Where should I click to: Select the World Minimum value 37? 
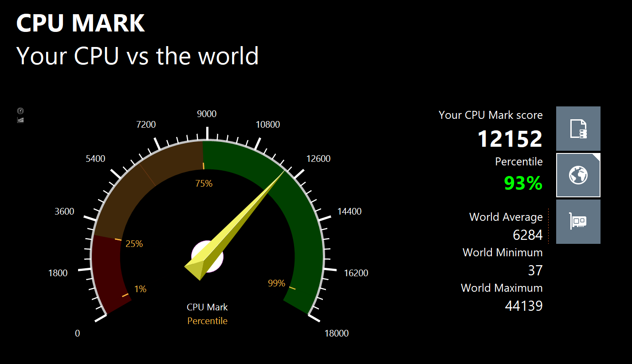[535, 270]
